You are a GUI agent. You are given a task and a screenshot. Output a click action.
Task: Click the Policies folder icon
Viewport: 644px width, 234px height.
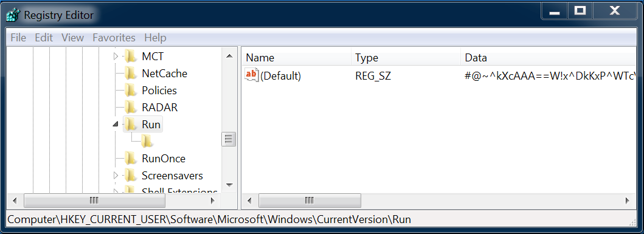click(131, 91)
